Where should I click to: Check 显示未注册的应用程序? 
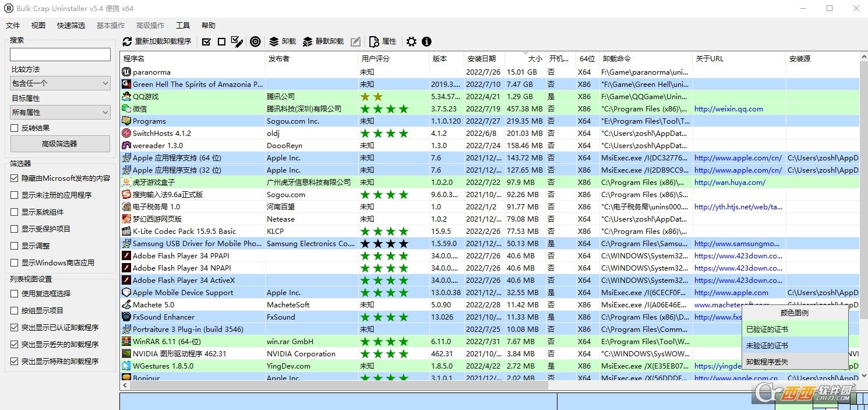(15, 195)
